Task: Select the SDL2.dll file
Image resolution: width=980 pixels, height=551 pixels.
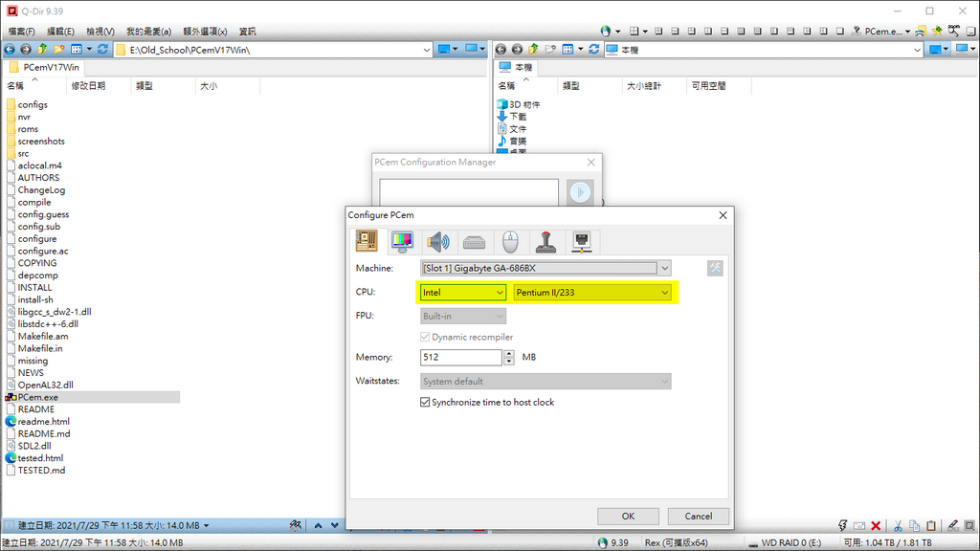Action: [x=34, y=446]
